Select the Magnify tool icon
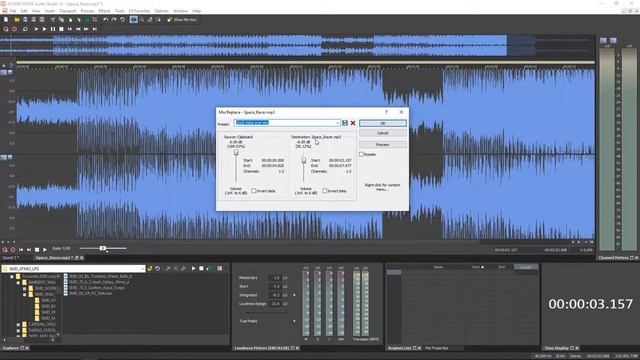This screenshot has height=360, width=640. (x=142, y=20)
